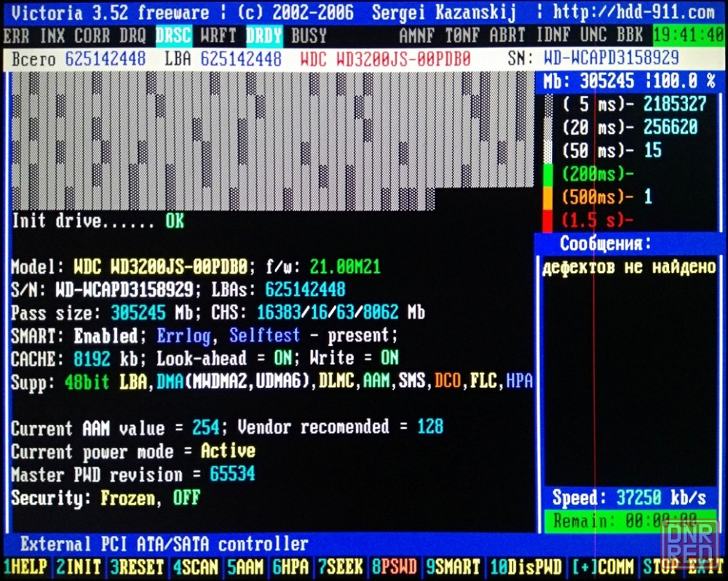Click the Speed: 37250 kb/s readout

(x=629, y=498)
